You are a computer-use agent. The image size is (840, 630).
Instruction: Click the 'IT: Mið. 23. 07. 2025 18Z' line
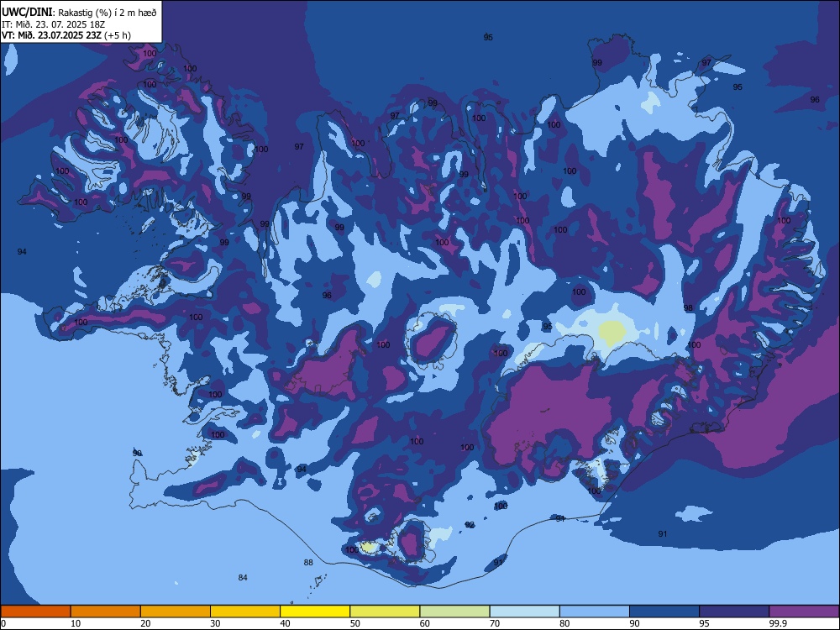click(x=53, y=24)
